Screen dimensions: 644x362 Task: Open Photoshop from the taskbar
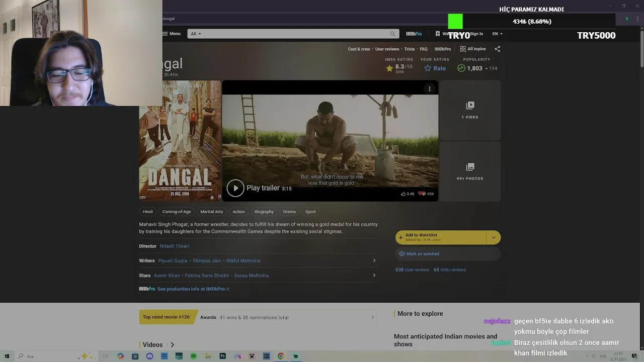tap(222, 356)
